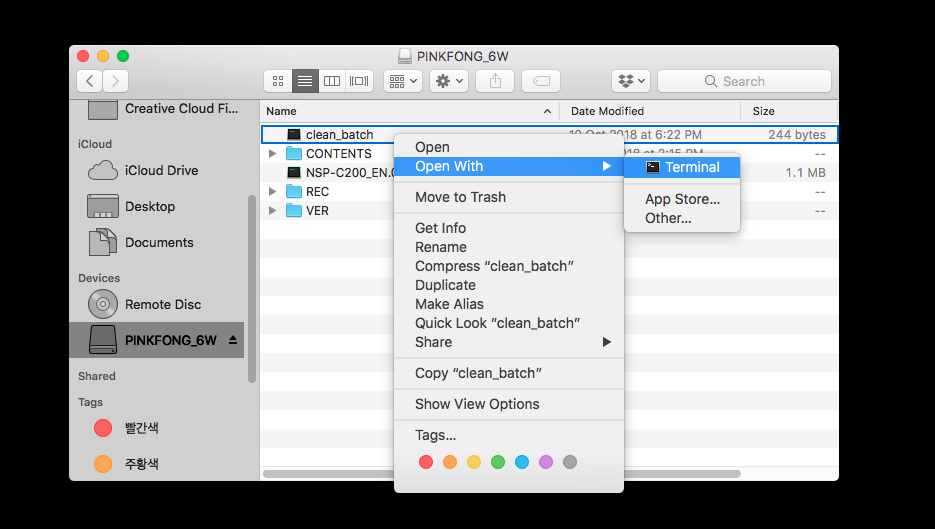Expand the REC folder
935x529 pixels.
point(273,192)
